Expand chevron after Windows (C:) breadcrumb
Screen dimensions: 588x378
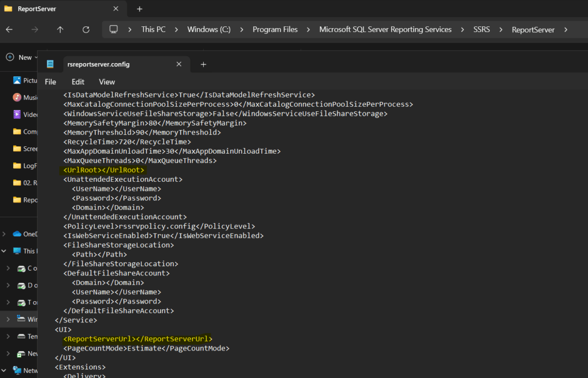tap(242, 30)
